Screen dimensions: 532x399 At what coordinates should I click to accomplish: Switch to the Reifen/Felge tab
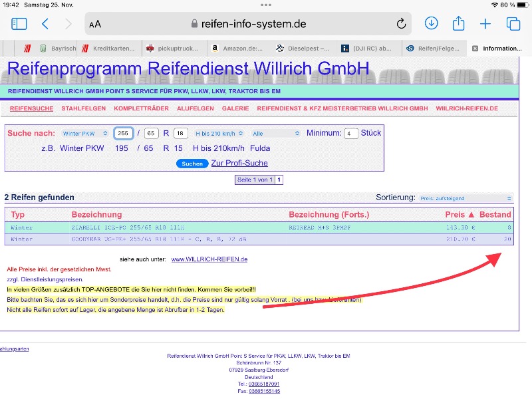coord(433,49)
